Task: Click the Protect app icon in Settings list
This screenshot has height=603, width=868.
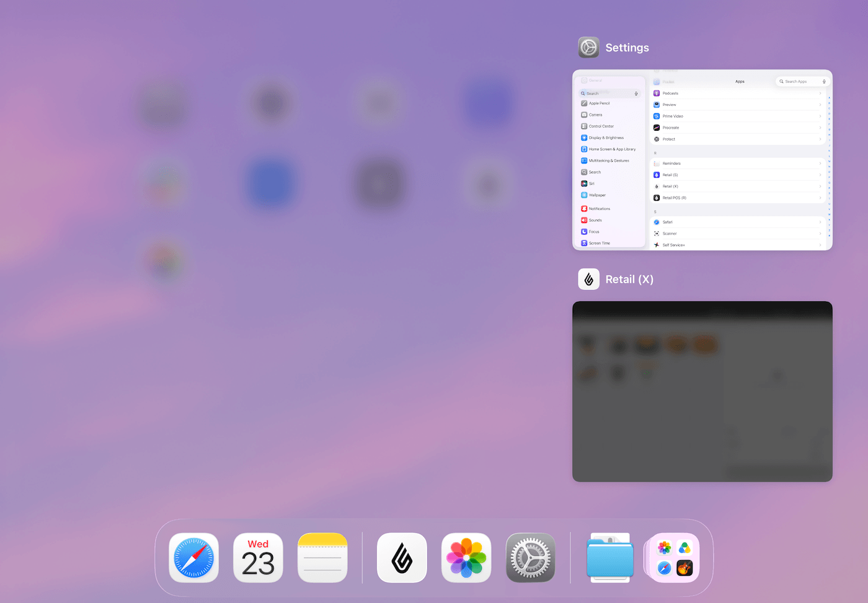Action: [657, 139]
